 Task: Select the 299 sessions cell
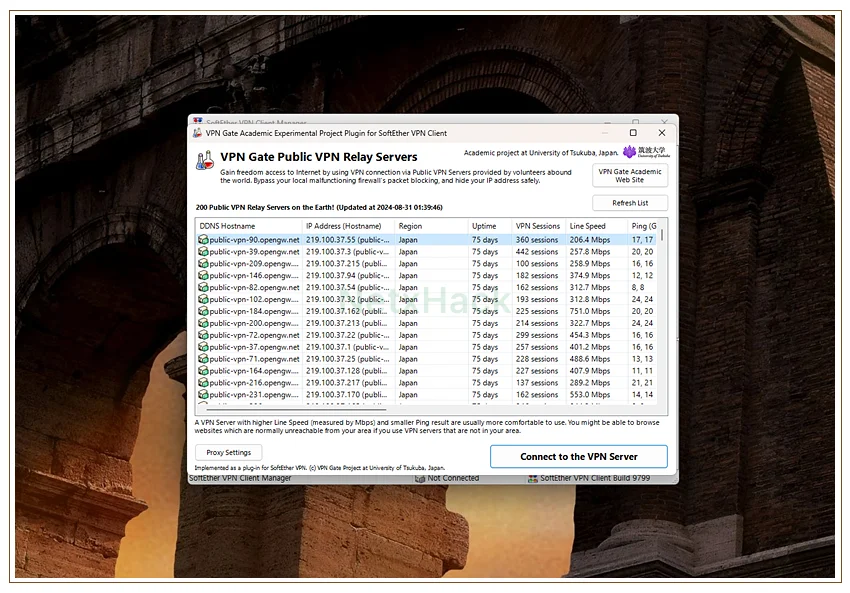(537, 335)
